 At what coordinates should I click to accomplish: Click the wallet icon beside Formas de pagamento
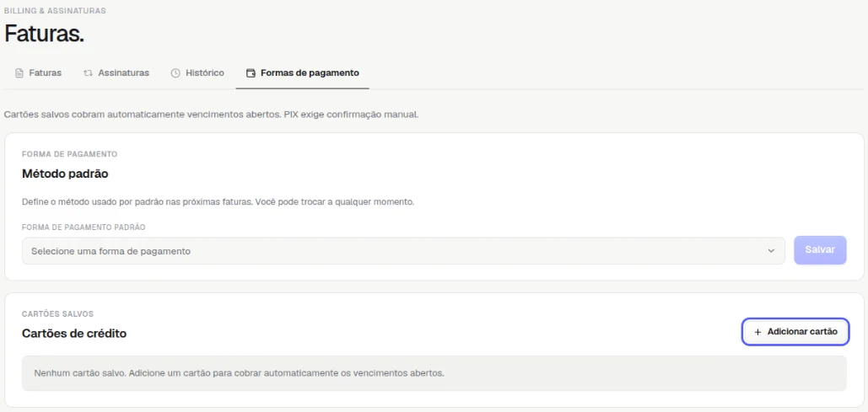(251, 73)
